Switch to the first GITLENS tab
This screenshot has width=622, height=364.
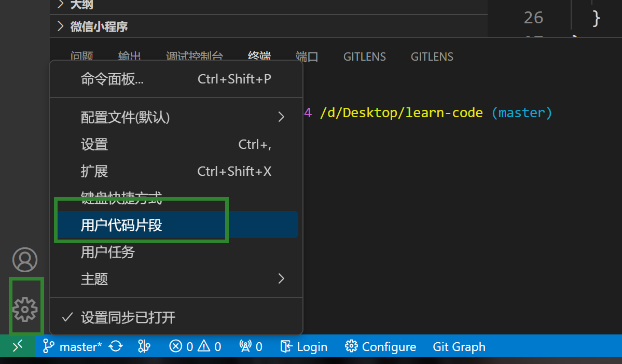(365, 57)
